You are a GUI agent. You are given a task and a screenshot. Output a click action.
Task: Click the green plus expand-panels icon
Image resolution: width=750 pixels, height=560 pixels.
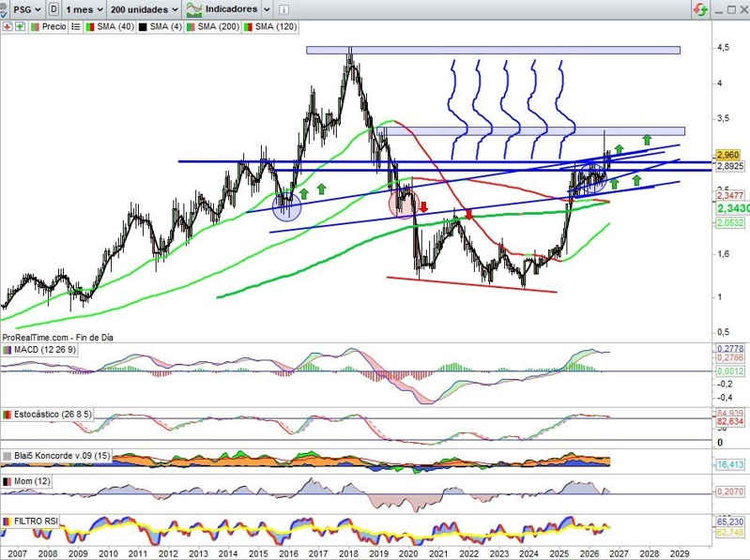[x=20, y=27]
